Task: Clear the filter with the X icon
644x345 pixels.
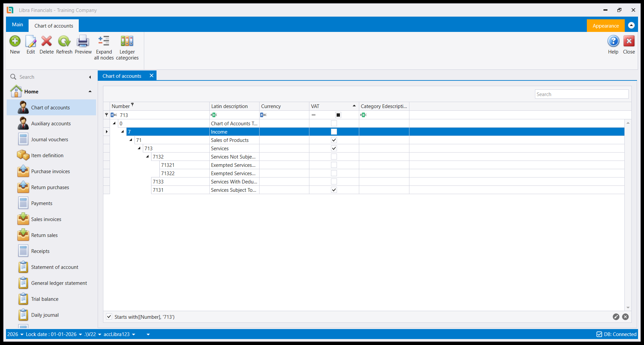Action: [625, 317]
